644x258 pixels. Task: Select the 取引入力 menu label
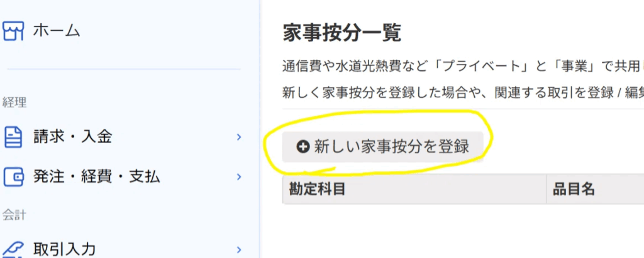click(65, 249)
